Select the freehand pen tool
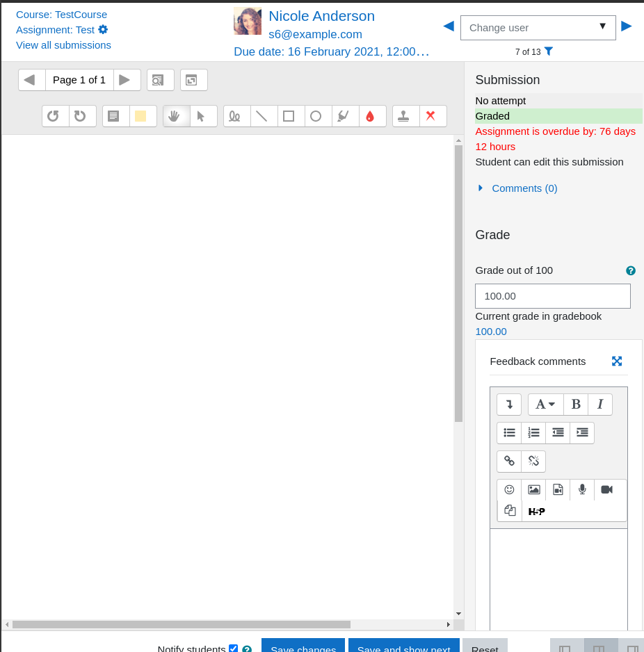644x652 pixels. pos(236,116)
